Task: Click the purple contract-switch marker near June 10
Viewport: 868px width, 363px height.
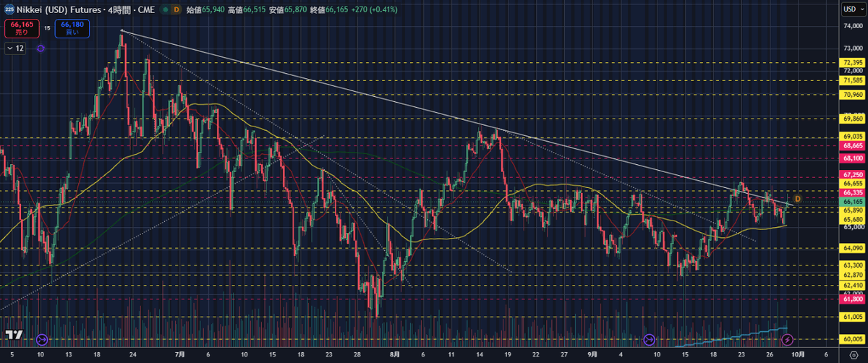Action: point(41,339)
